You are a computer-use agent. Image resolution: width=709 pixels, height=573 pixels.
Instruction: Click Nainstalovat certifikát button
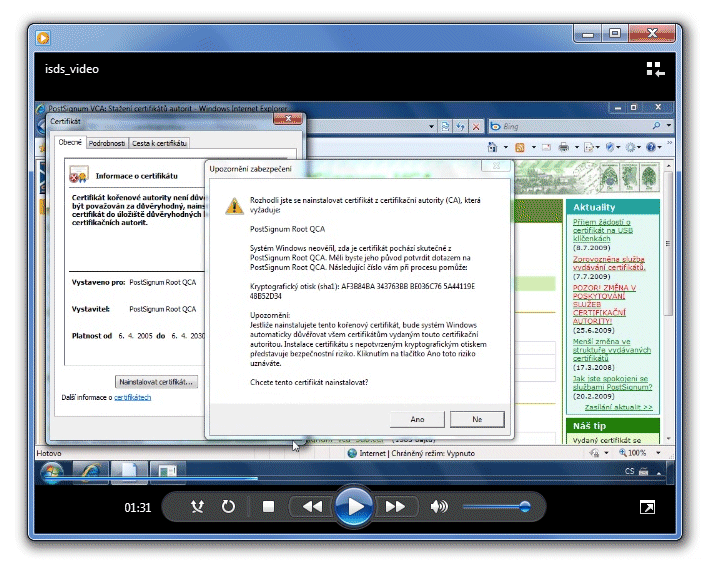156,382
